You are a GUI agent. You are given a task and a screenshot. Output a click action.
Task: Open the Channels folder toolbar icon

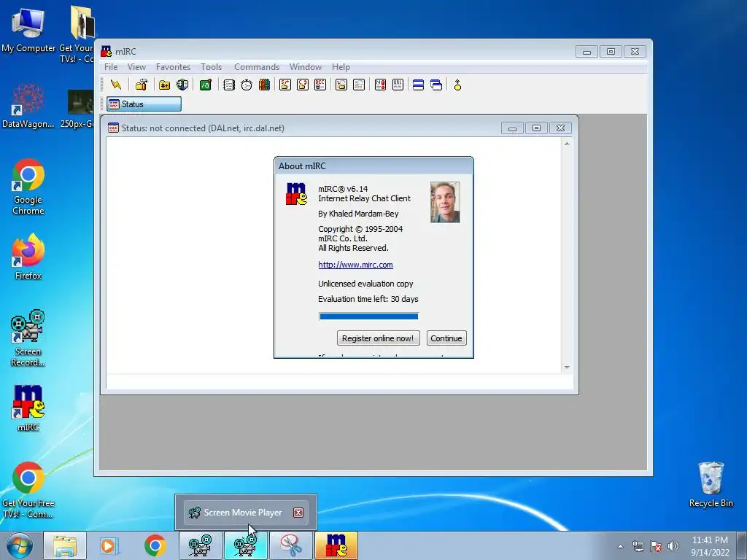pyautogui.click(x=164, y=85)
